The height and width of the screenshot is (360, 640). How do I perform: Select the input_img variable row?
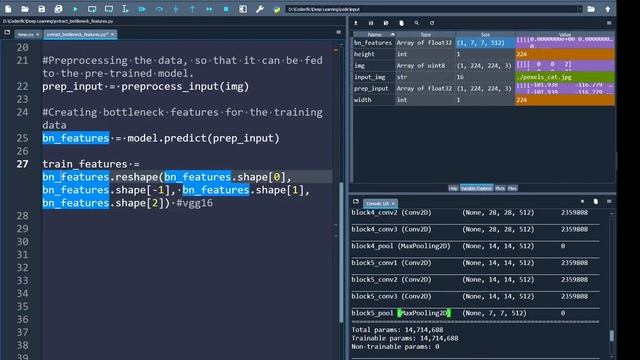[x=484, y=77]
